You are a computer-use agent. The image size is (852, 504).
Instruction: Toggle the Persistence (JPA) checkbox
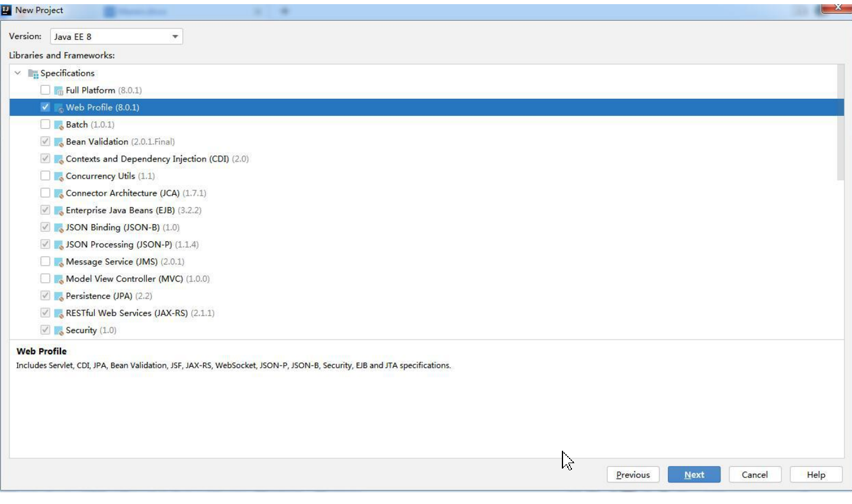(45, 296)
